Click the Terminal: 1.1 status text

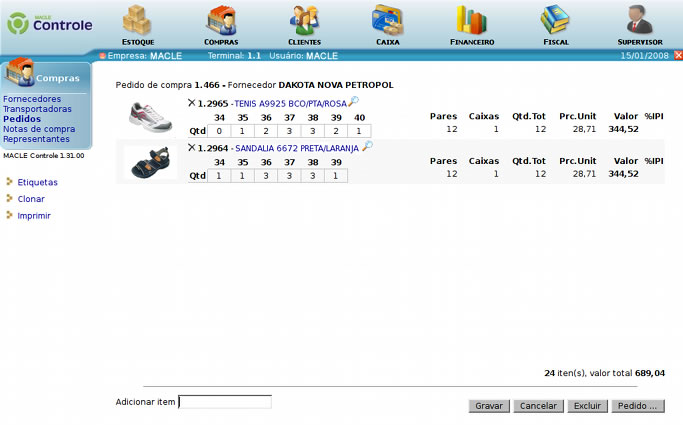pos(234,56)
